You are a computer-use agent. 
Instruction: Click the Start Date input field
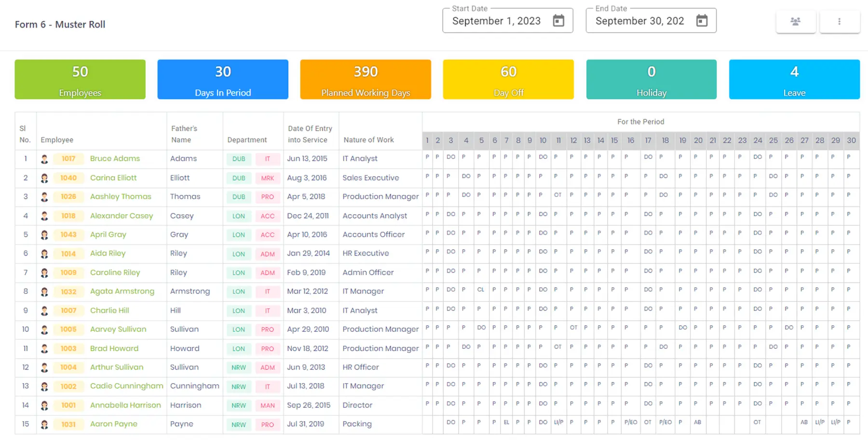coord(497,21)
